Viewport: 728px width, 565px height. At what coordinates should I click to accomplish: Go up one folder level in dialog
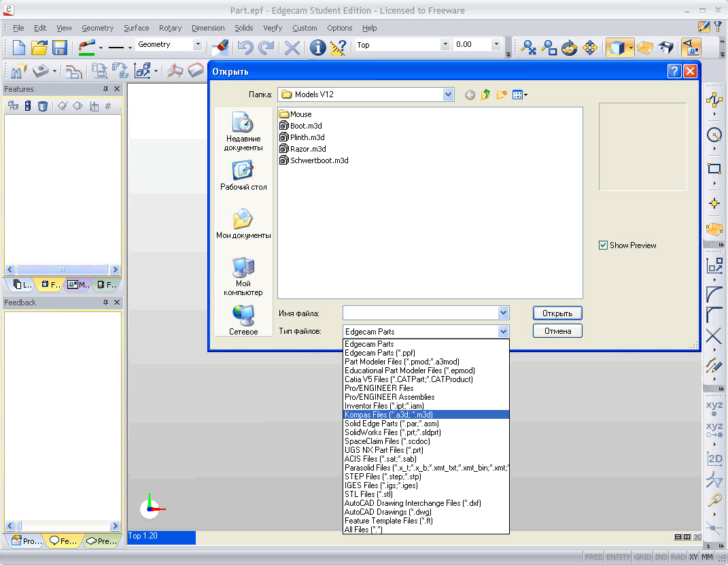point(485,95)
